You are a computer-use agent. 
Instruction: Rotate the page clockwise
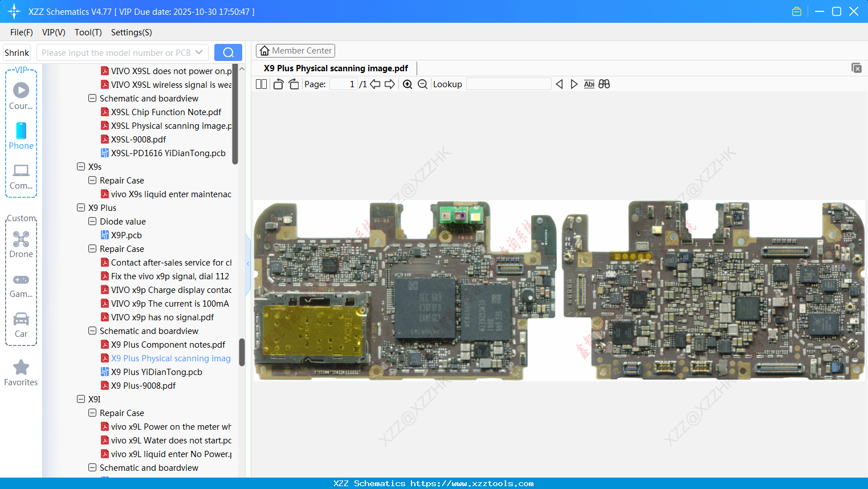pos(294,84)
